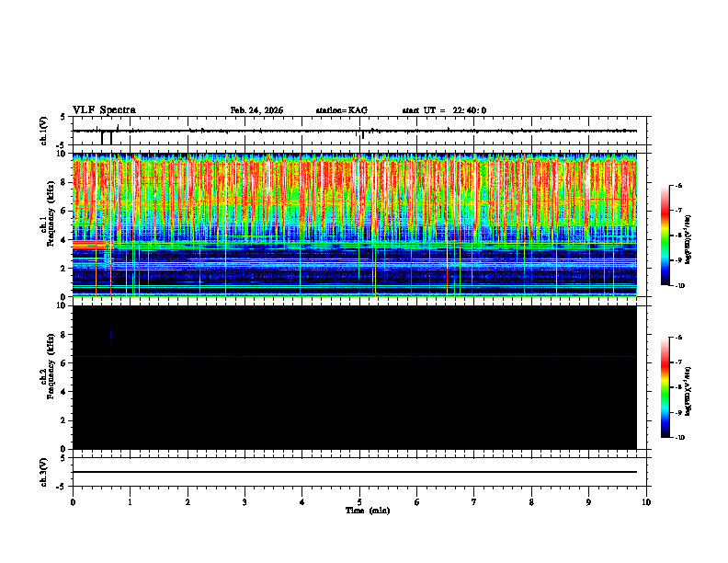Click the time axis tick label '2'
The height and width of the screenshot is (563, 728).
(188, 502)
